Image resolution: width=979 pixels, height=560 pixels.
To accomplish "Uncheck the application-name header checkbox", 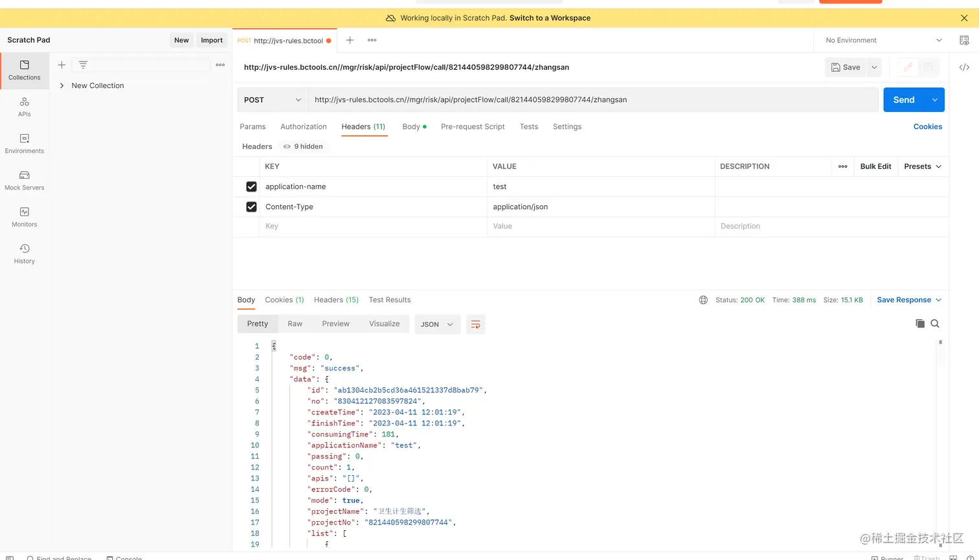I will (251, 186).
